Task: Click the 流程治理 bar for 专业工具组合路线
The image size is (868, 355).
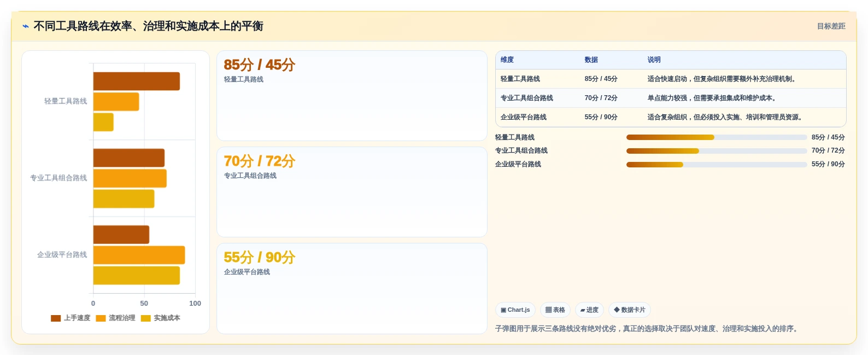Action: click(x=130, y=178)
